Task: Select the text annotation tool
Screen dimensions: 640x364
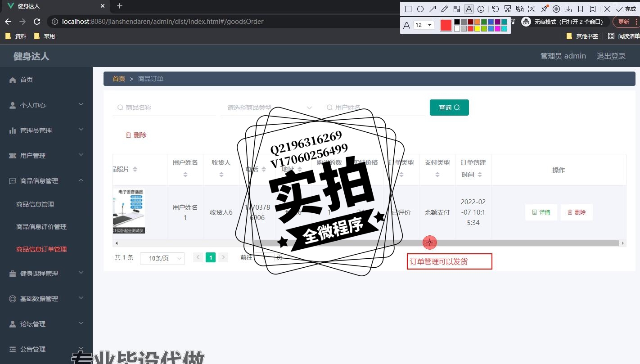Action: point(469,9)
